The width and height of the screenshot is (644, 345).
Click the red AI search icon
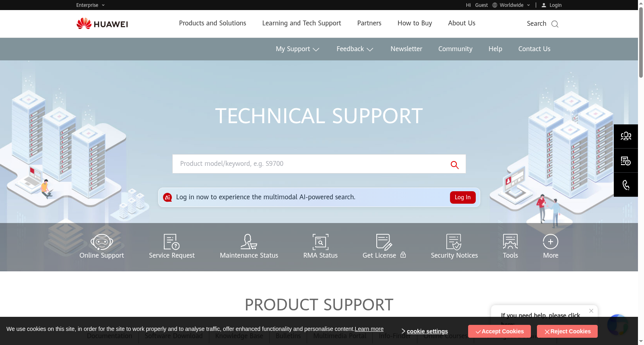(x=167, y=197)
